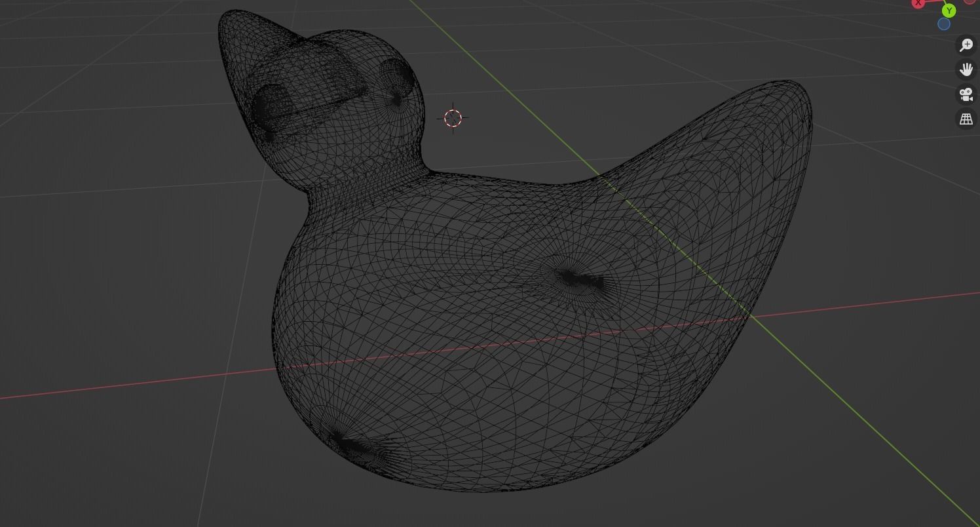Click the Move view hand icon
The image size is (980, 527).
[966, 69]
